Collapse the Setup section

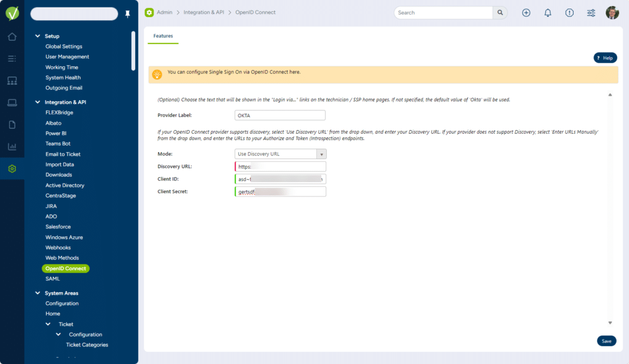click(37, 36)
